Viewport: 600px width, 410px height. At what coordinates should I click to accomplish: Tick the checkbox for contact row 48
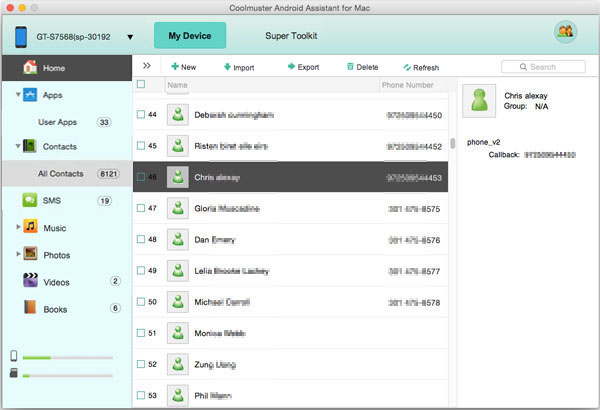point(141,240)
